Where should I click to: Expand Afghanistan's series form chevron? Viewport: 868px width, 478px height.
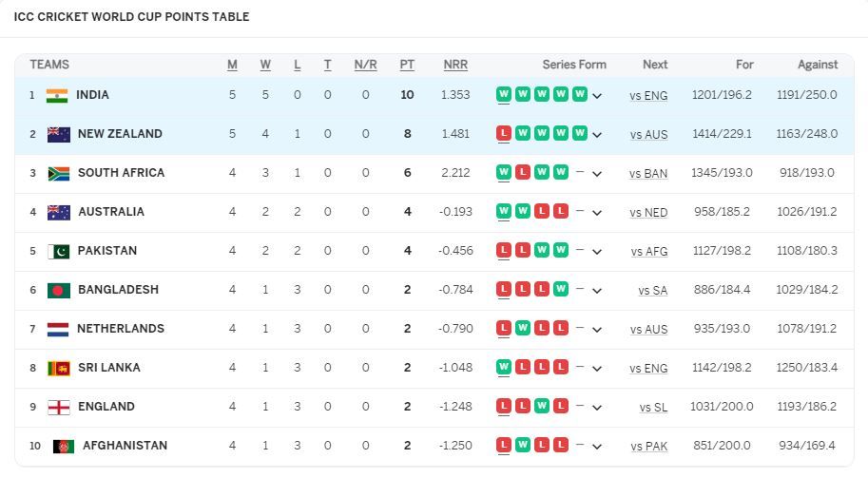click(597, 447)
